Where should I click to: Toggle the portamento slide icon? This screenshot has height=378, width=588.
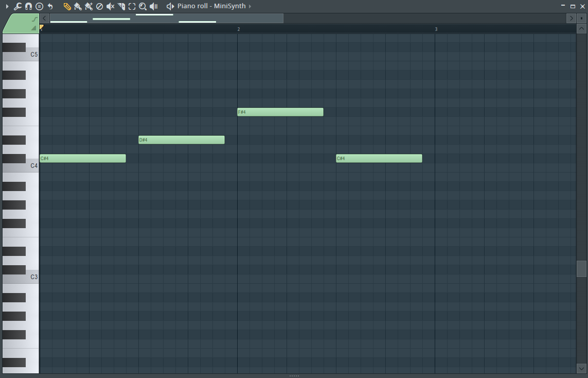click(x=35, y=19)
